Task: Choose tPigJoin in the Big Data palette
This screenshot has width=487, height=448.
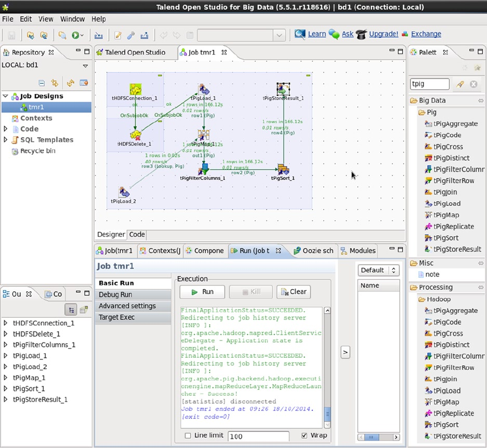Action: (444, 192)
